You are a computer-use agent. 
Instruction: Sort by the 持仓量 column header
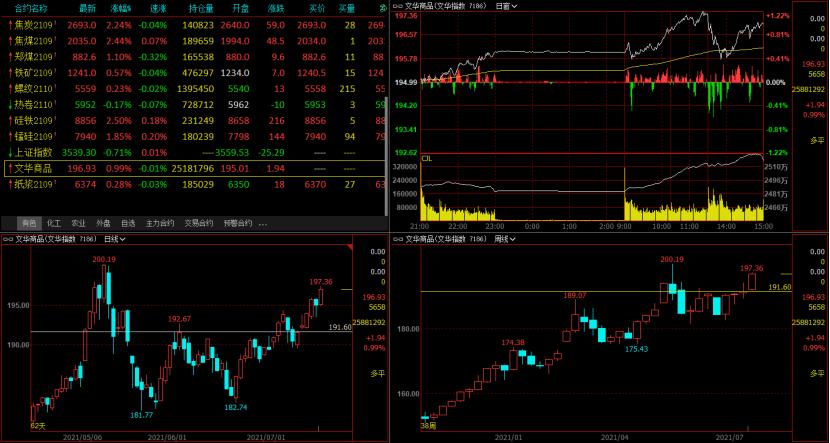[201, 9]
